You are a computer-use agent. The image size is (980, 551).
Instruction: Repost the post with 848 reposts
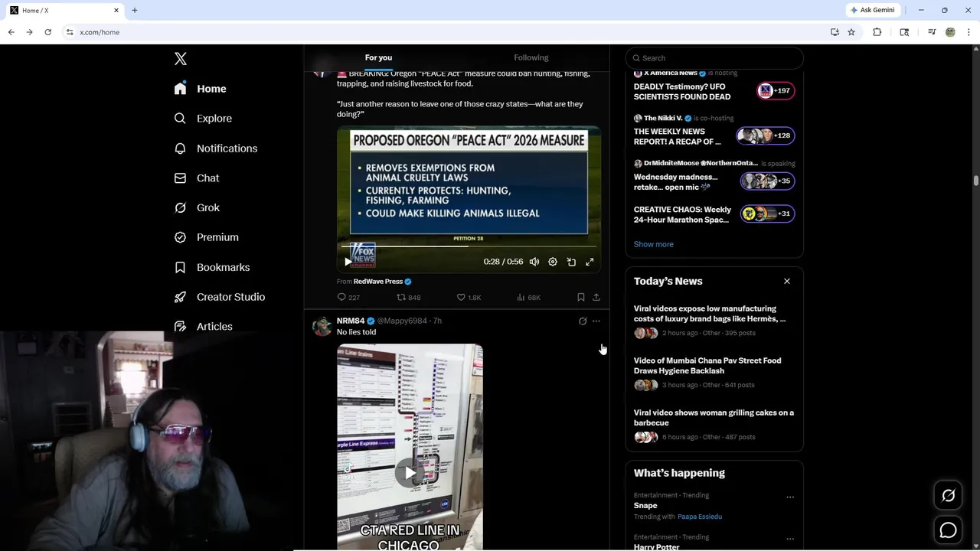(409, 297)
